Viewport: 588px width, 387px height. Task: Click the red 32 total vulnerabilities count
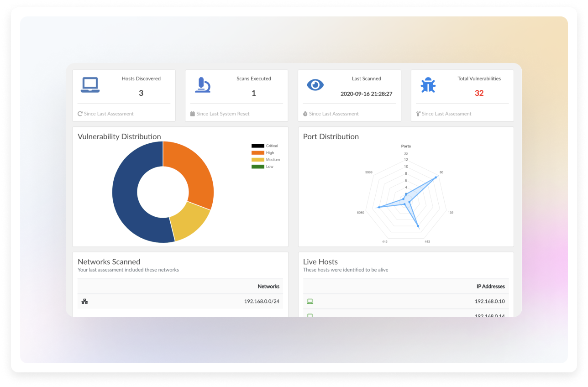pyautogui.click(x=479, y=93)
